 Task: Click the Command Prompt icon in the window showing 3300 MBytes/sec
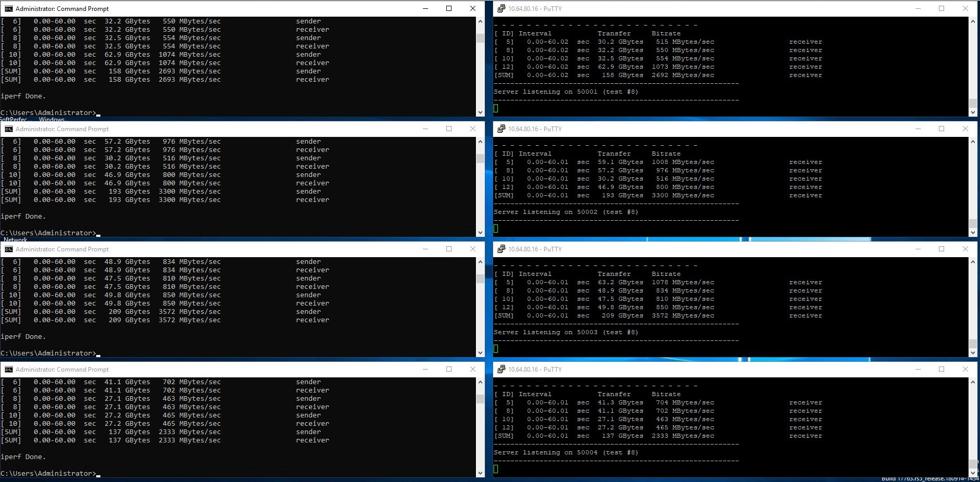pyautogui.click(x=9, y=129)
